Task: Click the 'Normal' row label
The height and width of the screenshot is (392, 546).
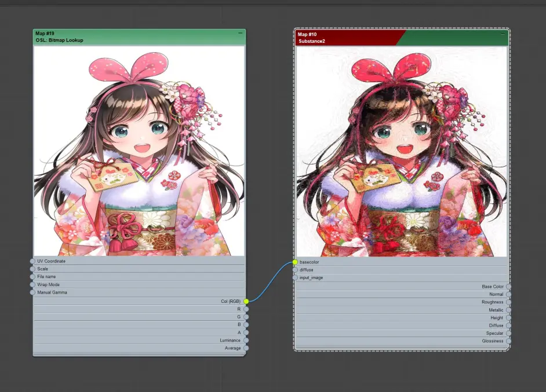Action: tap(496, 294)
